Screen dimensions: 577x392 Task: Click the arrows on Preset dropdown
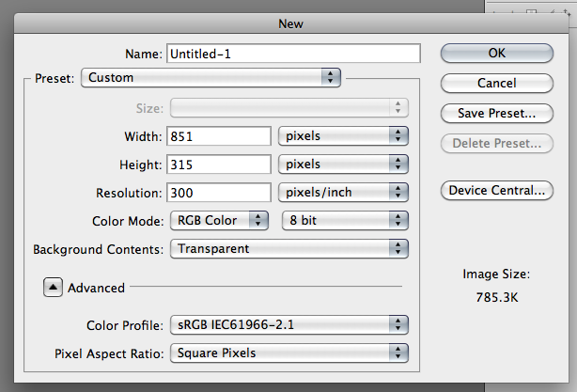(331, 78)
